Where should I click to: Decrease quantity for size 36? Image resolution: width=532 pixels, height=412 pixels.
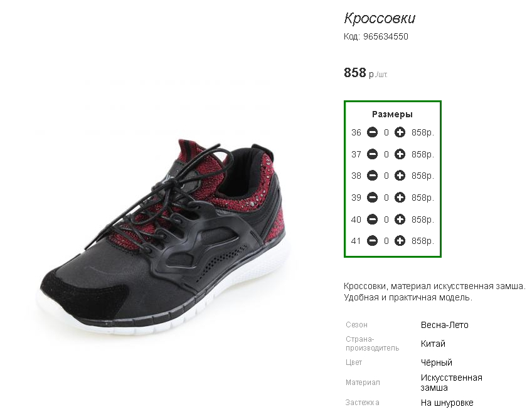372,132
